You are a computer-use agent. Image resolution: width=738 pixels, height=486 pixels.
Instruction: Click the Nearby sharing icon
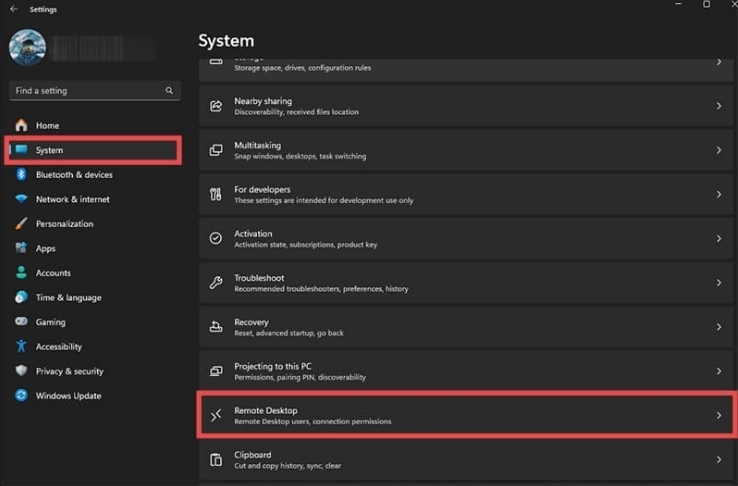216,106
